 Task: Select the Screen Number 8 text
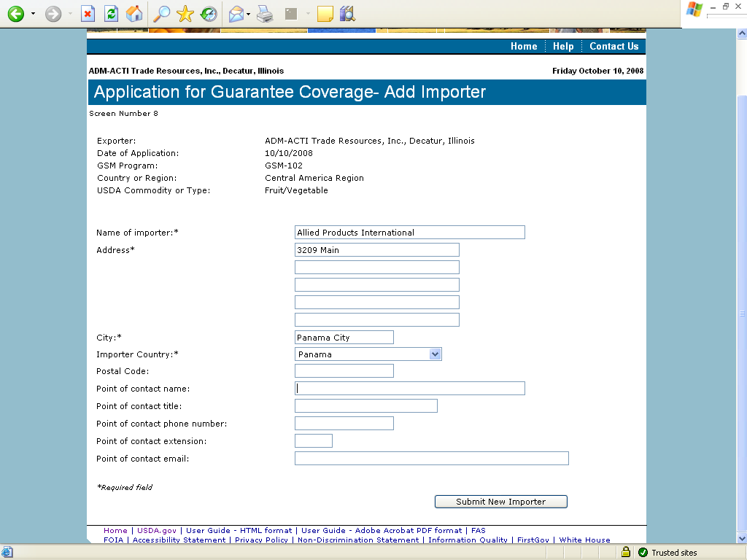coord(123,113)
